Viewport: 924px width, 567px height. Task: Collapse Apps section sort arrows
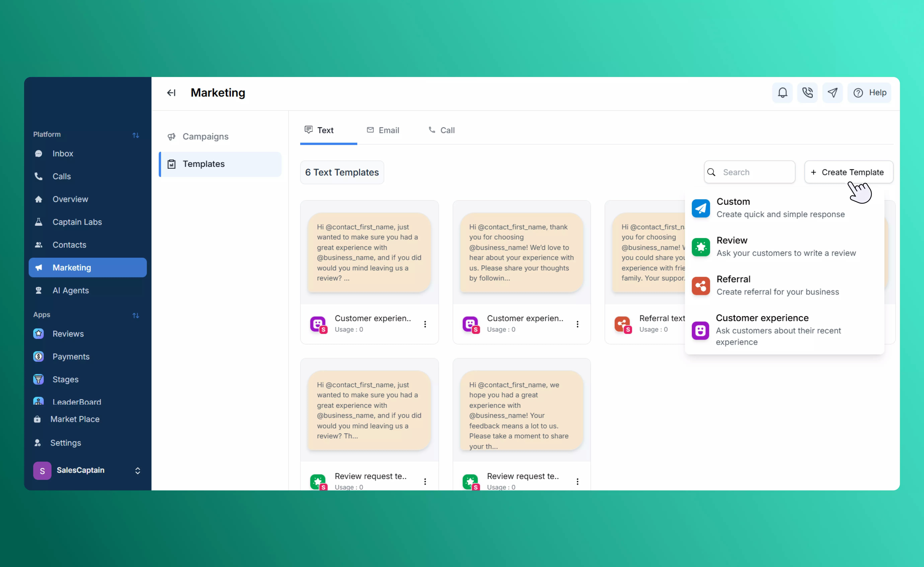point(136,315)
